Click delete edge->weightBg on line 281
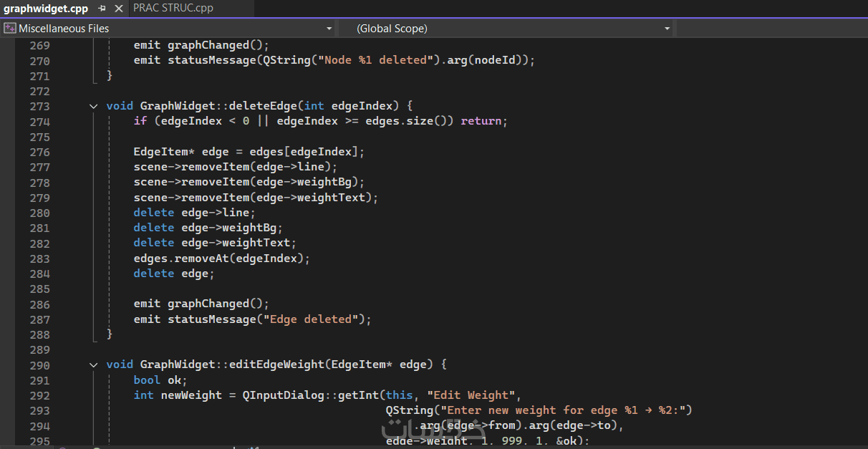The width and height of the screenshot is (868, 449). click(208, 228)
